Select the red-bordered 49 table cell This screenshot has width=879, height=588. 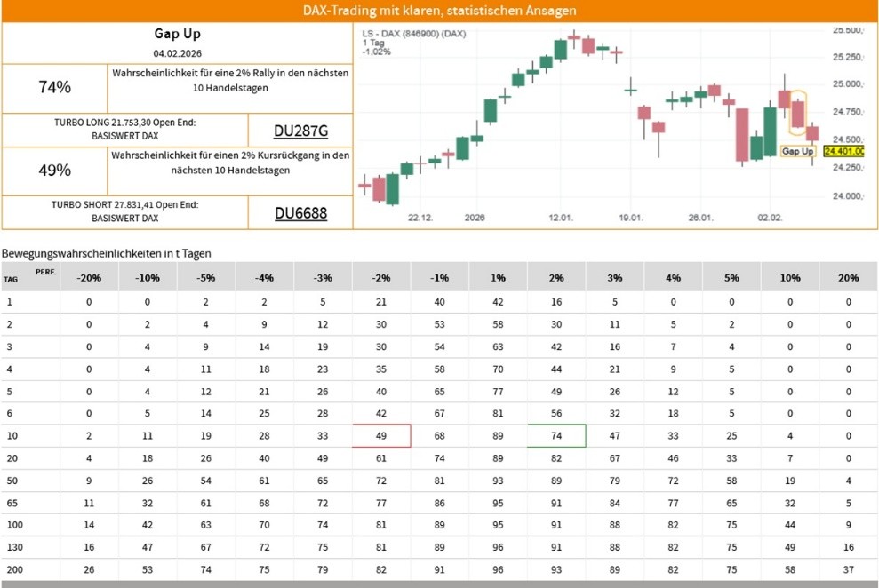tap(381, 435)
